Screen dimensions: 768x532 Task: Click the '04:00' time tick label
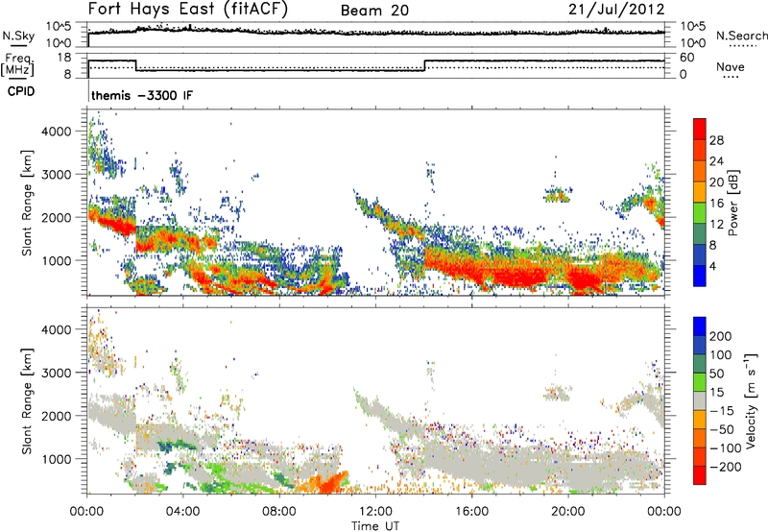point(182,512)
